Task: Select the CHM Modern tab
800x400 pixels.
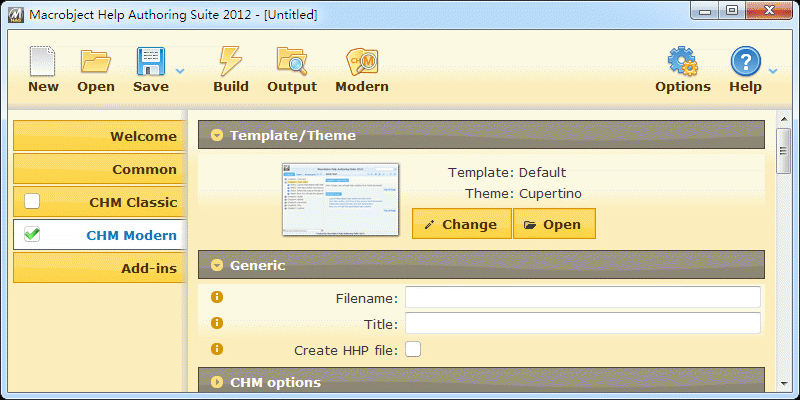Action: [x=99, y=235]
